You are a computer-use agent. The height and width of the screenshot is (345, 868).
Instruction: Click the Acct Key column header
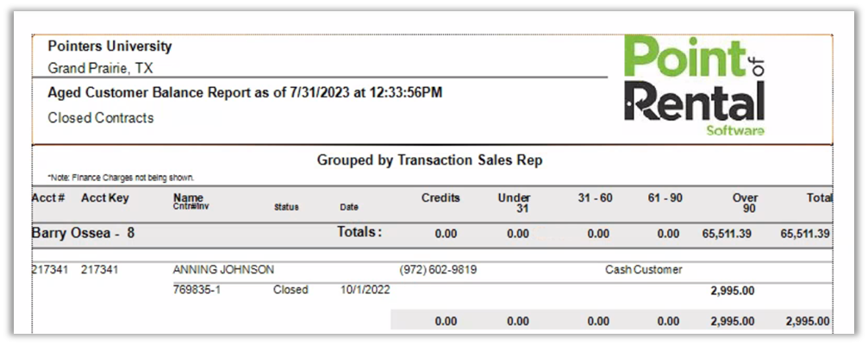105,198
